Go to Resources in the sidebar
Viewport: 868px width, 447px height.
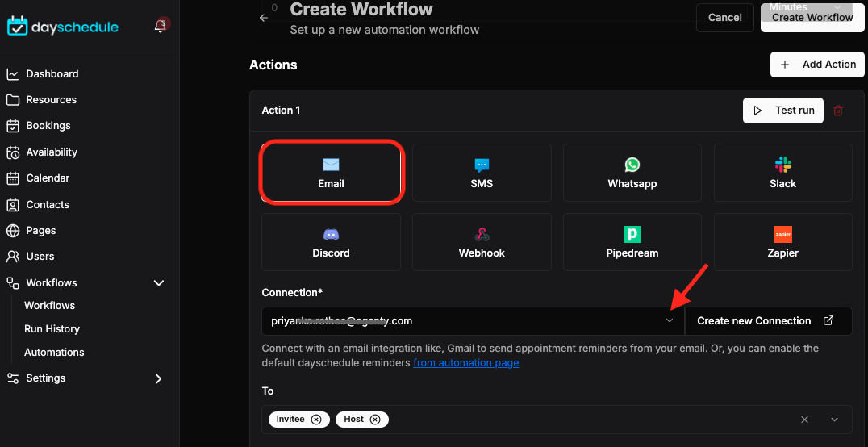(x=51, y=100)
